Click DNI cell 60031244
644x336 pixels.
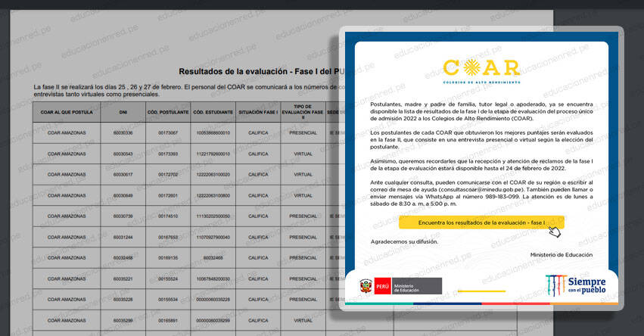pyautogui.click(x=123, y=238)
